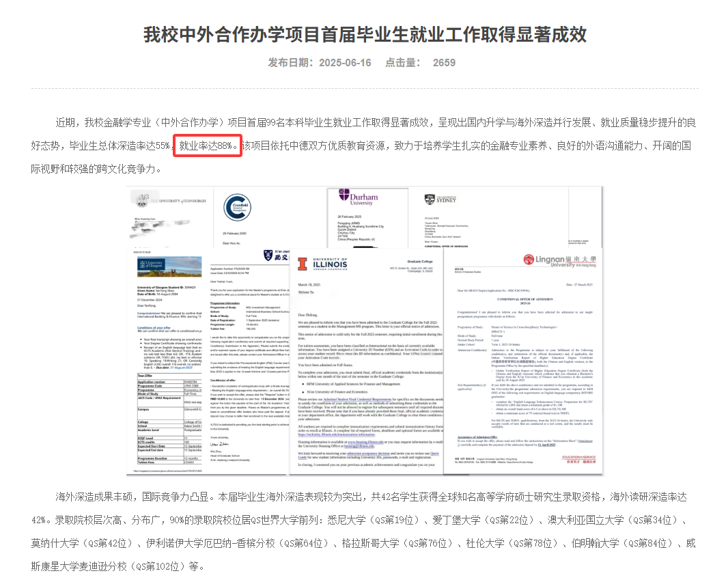Click the Durham University logo in the image

click(359, 197)
